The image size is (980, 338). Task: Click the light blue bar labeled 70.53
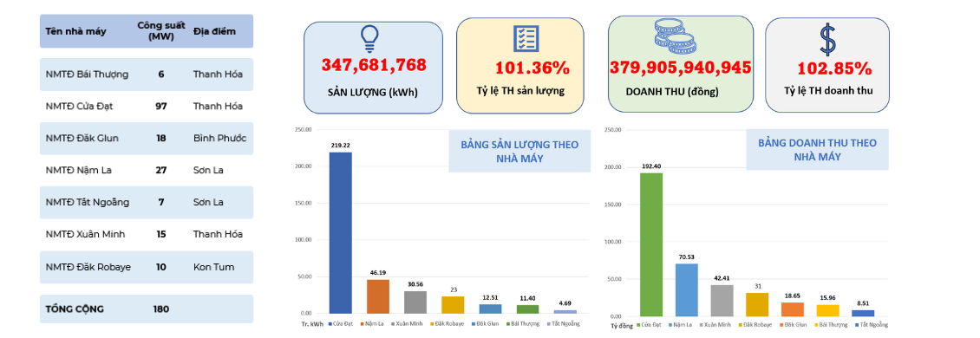686,289
